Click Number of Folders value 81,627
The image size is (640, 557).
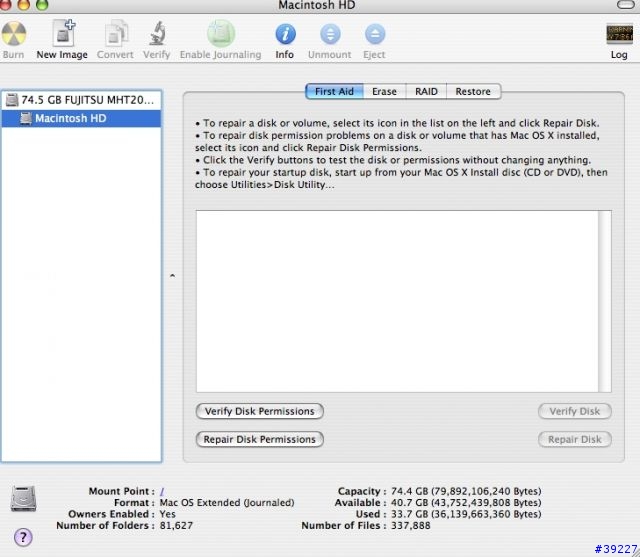point(176,526)
